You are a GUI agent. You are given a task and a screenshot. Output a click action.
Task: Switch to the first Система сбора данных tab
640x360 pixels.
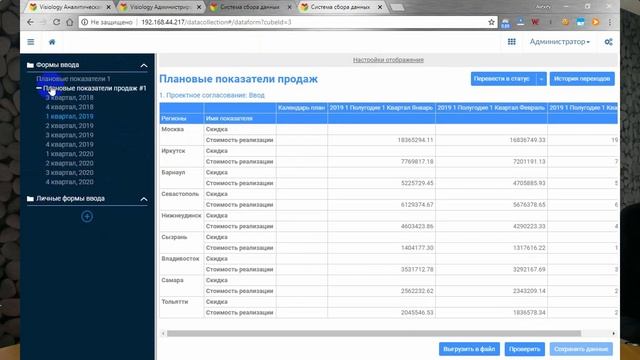(x=250, y=7)
